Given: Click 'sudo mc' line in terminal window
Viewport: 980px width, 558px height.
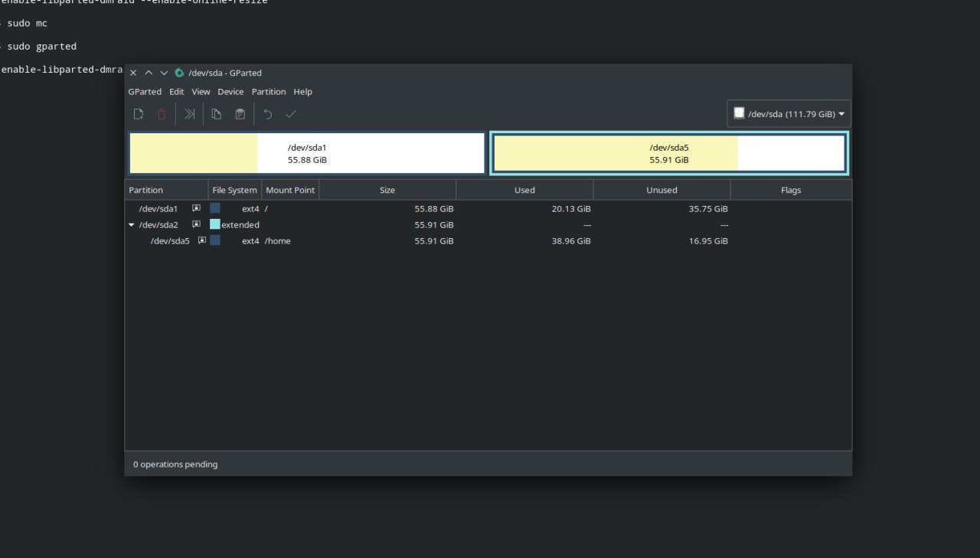Looking at the screenshot, I should pyautogui.click(x=28, y=23).
